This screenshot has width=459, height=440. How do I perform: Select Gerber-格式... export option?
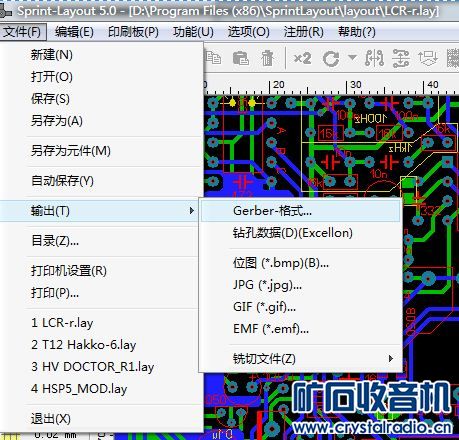pyautogui.click(x=301, y=211)
